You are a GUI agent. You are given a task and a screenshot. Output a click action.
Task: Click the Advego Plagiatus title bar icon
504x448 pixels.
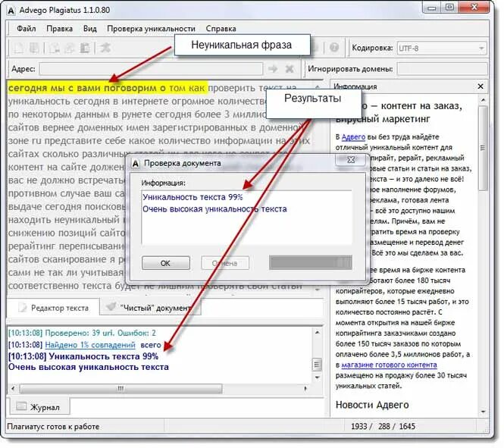click(x=11, y=11)
